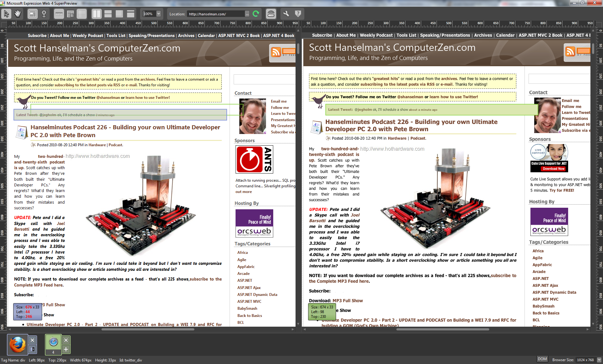
Task: Click Archives link in right pane
Action: point(483,35)
